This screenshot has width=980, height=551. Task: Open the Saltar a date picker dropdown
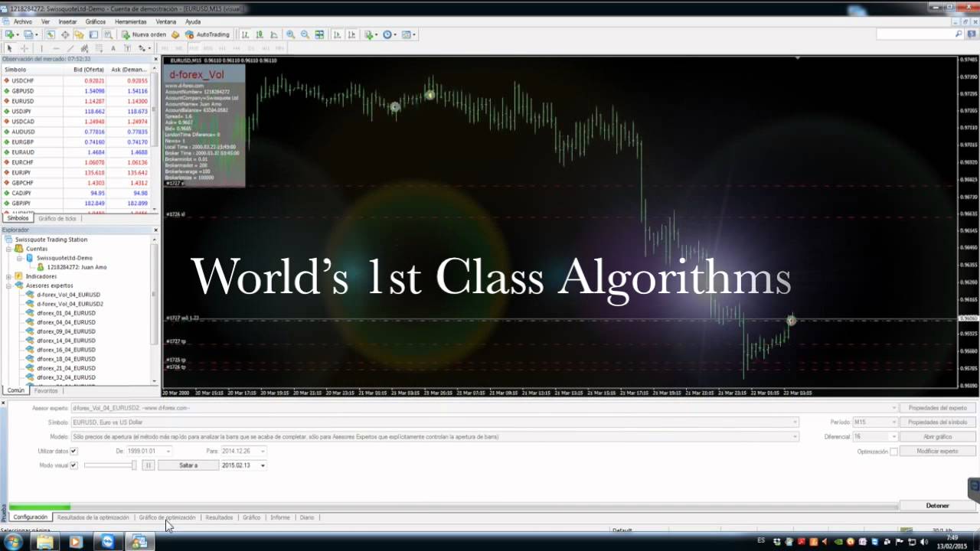pyautogui.click(x=263, y=465)
